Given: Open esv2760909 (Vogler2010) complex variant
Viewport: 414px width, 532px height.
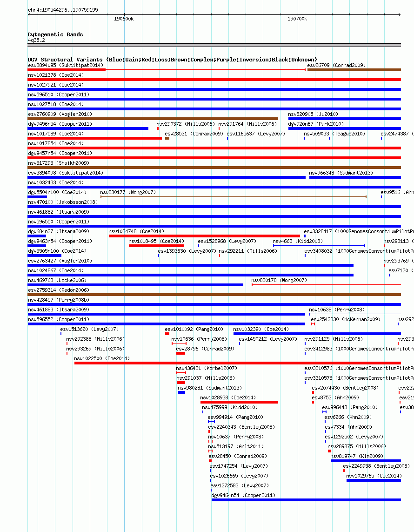Looking at the screenshot, I should (153, 119).
